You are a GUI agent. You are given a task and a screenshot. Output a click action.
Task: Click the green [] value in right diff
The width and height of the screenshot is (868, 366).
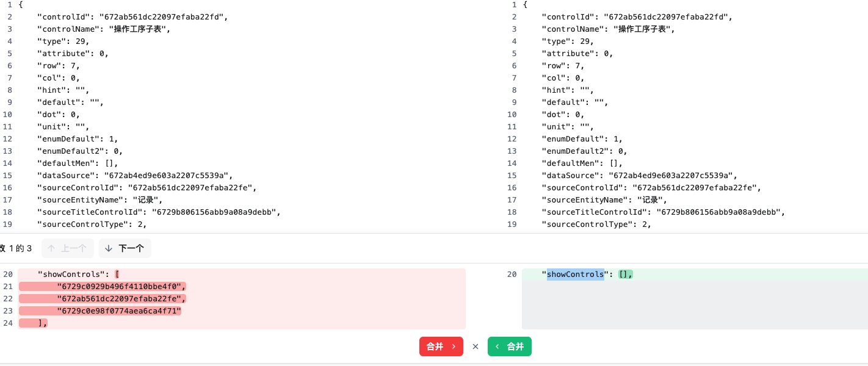tap(626, 274)
